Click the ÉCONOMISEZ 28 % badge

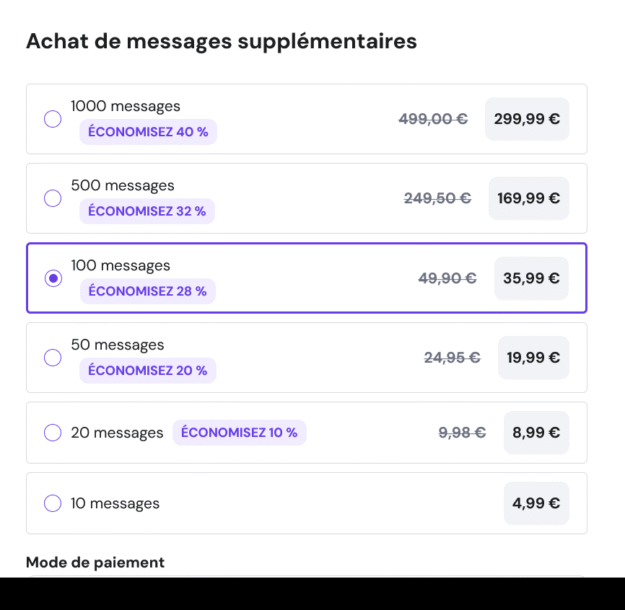pos(147,291)
